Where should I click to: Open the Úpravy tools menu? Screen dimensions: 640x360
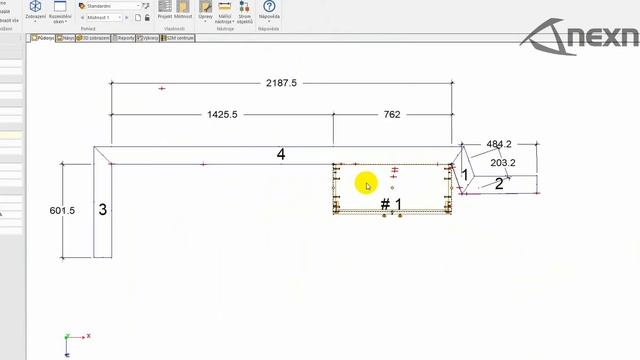click(205, 11)
